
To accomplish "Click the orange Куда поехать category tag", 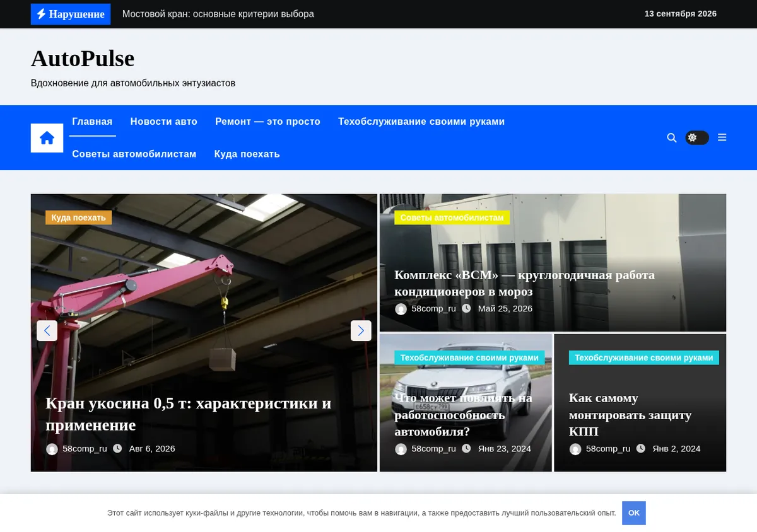I will click(78, 217).
